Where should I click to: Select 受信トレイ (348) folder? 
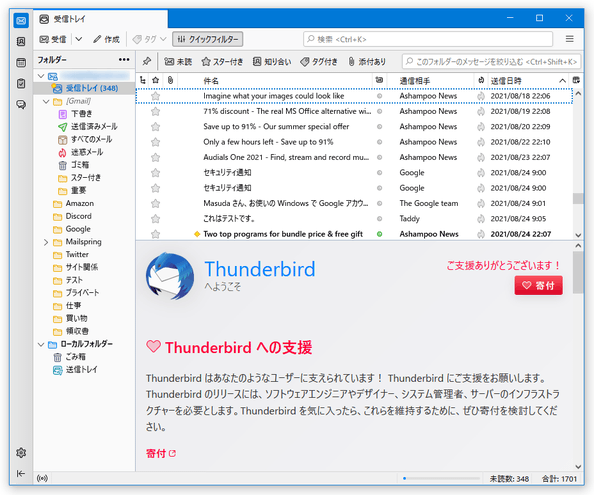click(84, 88)
